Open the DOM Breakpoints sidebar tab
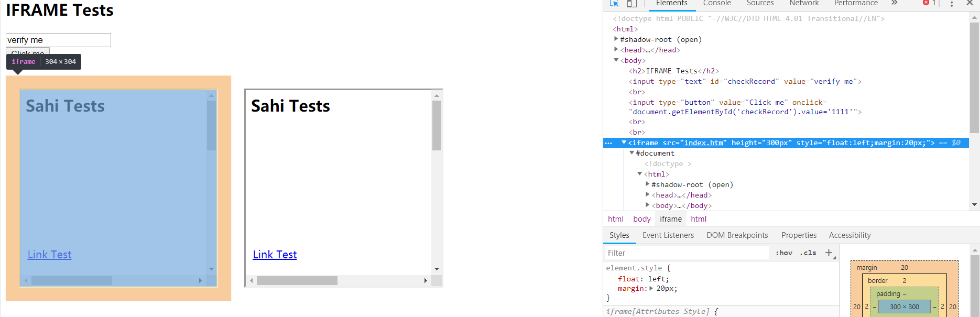This screenshot has width=980, height=317. tap(737, 235)
